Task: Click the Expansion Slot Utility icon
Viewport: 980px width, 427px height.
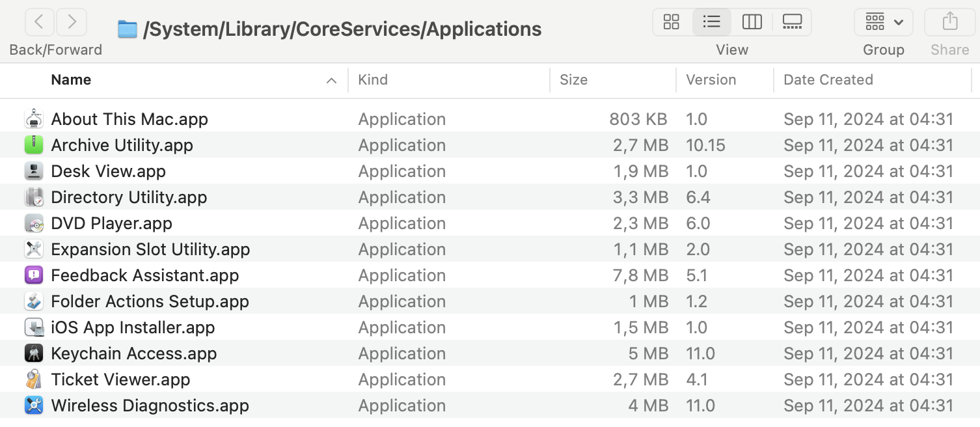Action: pyautogui.click(x=34, y=249)
